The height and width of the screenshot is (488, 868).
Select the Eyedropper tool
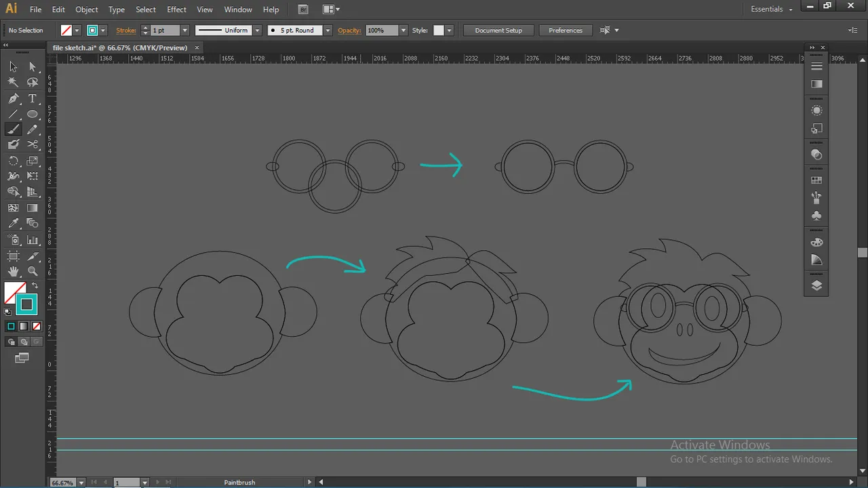[13, 224]
